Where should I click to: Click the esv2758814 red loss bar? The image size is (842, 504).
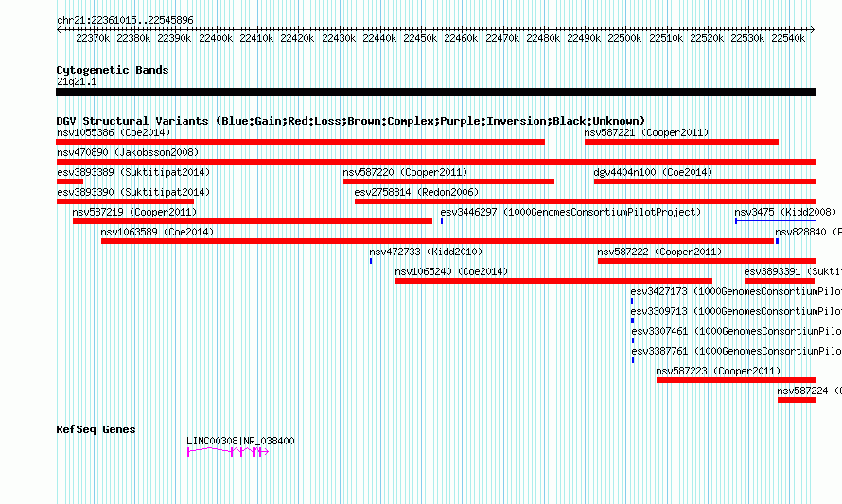586,201
